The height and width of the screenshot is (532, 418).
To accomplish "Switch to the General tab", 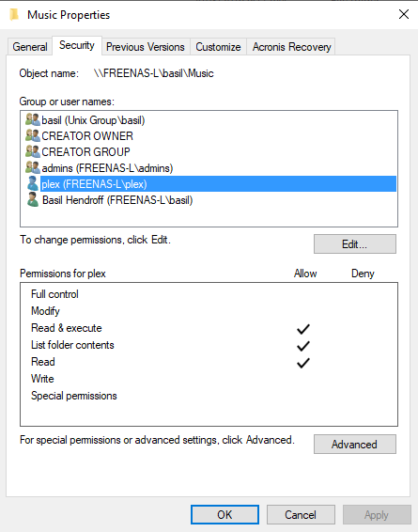I will point(30,46).
